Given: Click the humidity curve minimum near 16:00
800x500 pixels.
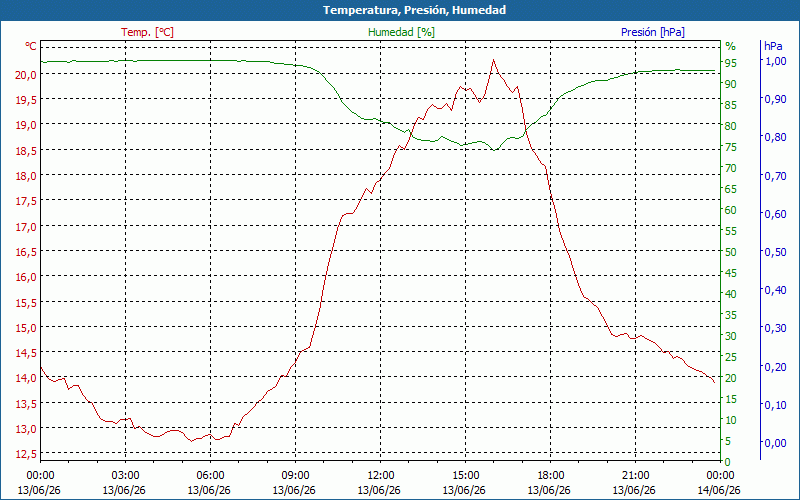Looking at the screenshot, I should [494, 150].
